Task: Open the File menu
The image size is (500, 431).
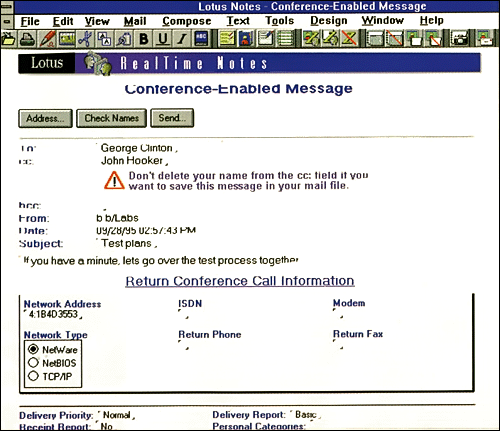Action: tap(30, 21)
